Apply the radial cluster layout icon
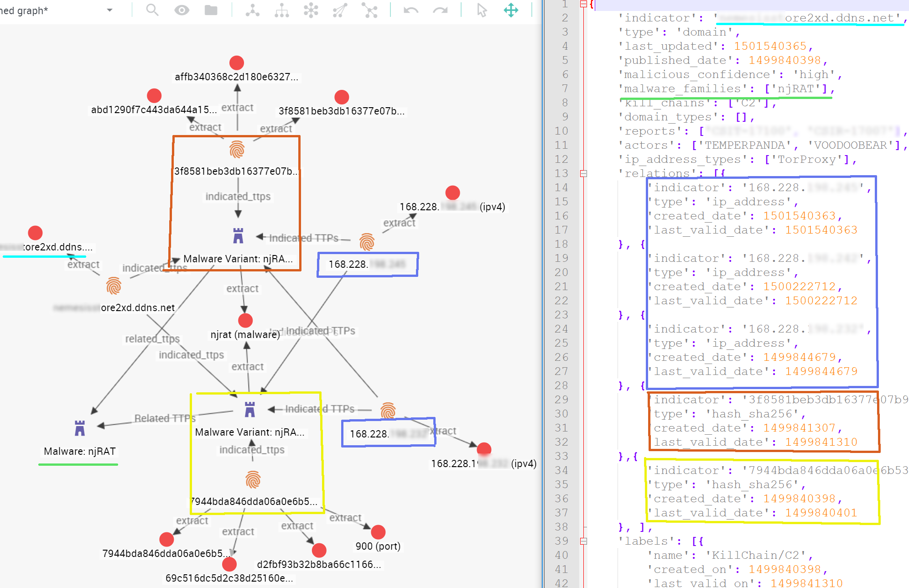This screenshot has height=588, width=909. click(311, 10)
